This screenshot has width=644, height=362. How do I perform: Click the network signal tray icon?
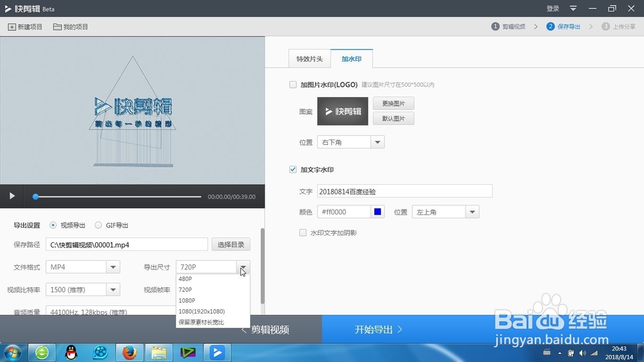tap(594, 353)
